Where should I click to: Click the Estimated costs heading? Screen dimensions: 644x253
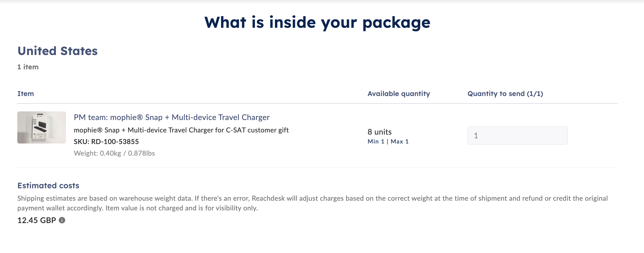(48, 186)
